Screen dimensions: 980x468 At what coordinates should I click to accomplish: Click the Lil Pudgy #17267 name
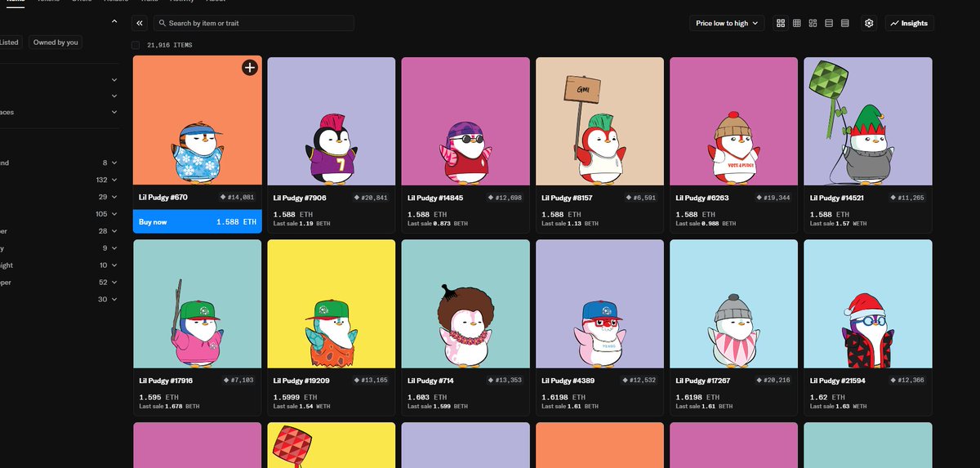point(705,380)
